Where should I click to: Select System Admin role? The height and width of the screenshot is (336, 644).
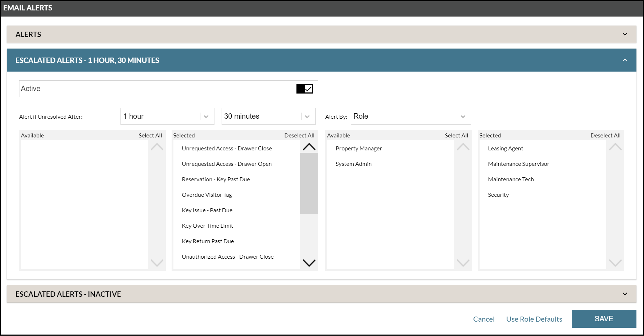tap(354, 164)
